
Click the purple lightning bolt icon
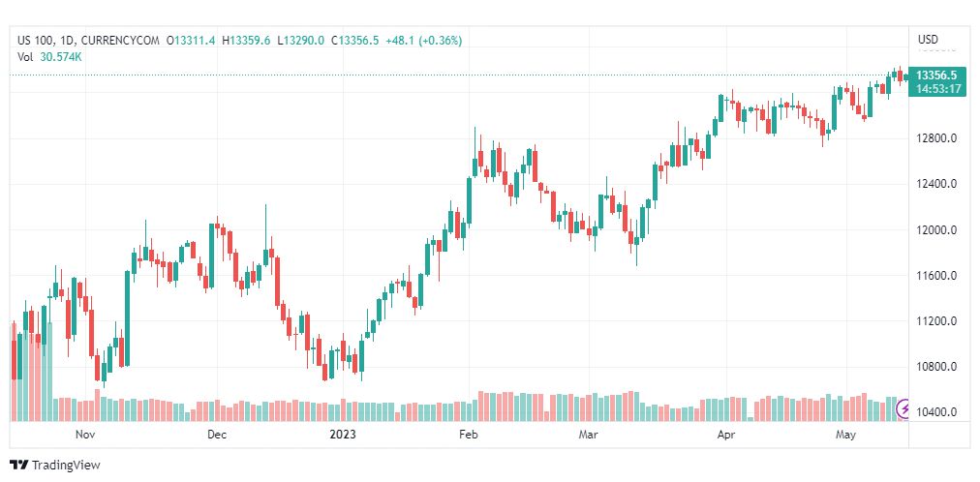tap(905, 408)
